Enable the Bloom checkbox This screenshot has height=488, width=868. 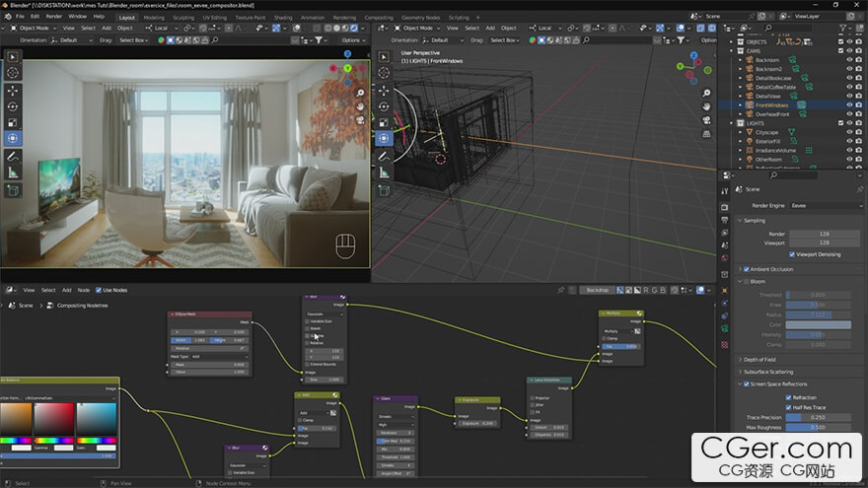(x=747, y=282)
